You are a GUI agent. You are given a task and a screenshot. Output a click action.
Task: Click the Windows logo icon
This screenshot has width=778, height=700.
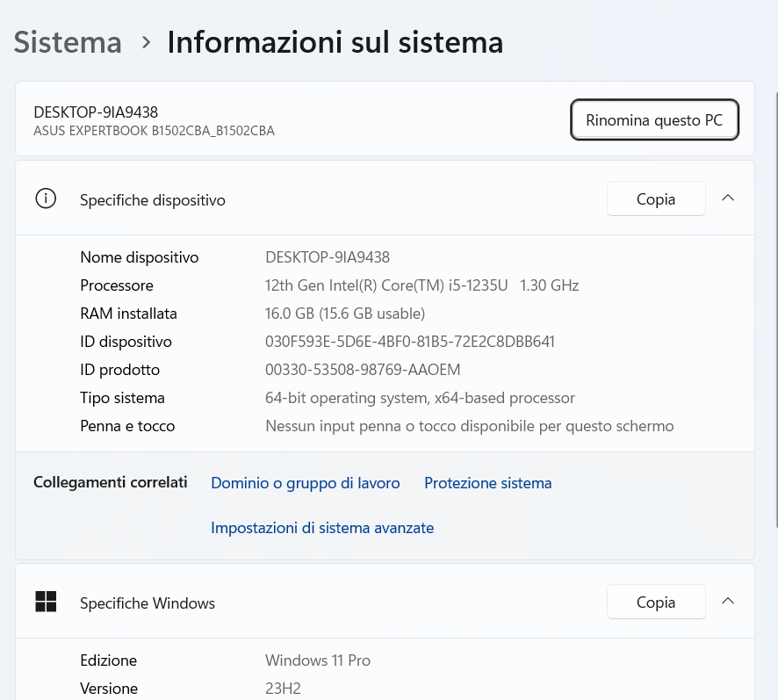46,602
